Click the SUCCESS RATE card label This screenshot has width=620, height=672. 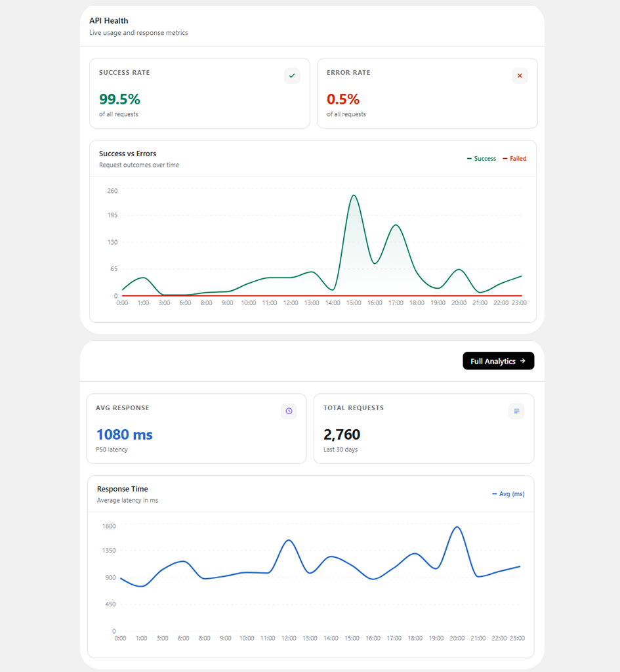(124, 72)
